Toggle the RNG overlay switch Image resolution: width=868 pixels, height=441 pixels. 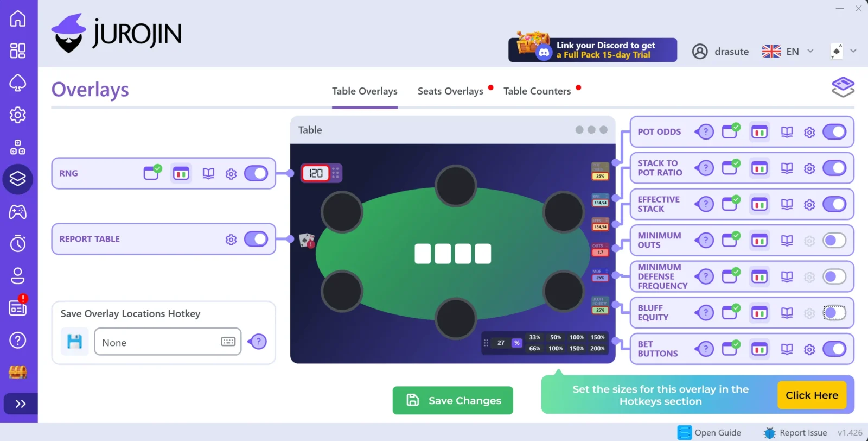tap(256, 173)
